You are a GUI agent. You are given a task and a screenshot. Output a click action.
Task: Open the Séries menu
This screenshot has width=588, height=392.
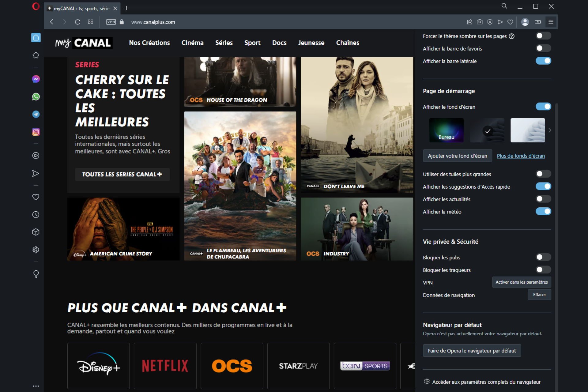pos(224,43)
